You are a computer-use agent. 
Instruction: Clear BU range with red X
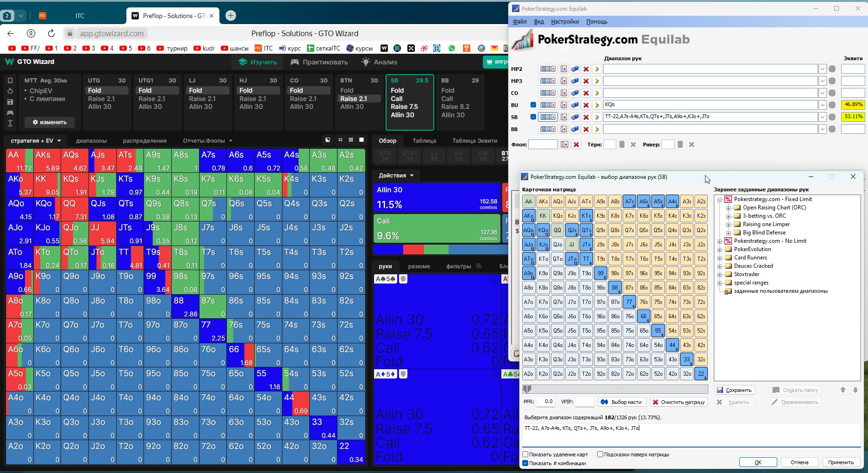click(586, 105)
